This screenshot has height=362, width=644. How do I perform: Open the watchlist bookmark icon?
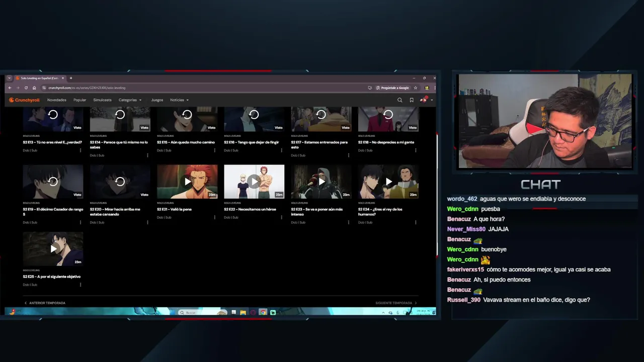tap(412, 100)
